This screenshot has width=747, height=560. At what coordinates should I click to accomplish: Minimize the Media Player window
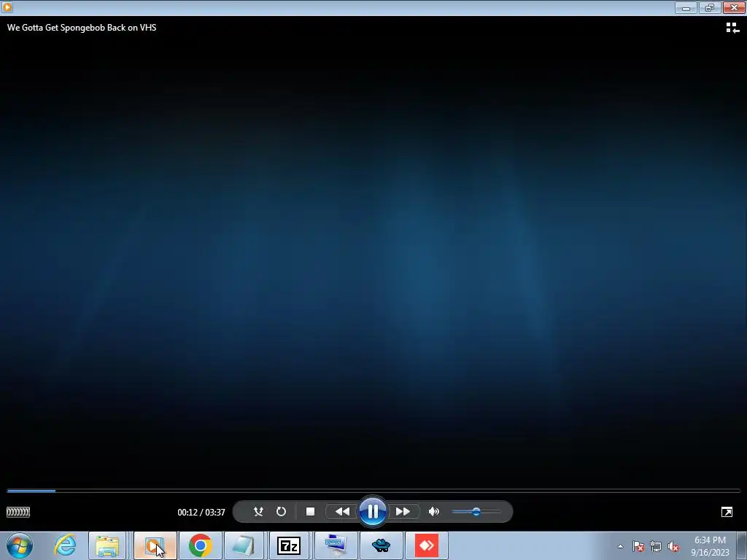click(x=686, y=7)
